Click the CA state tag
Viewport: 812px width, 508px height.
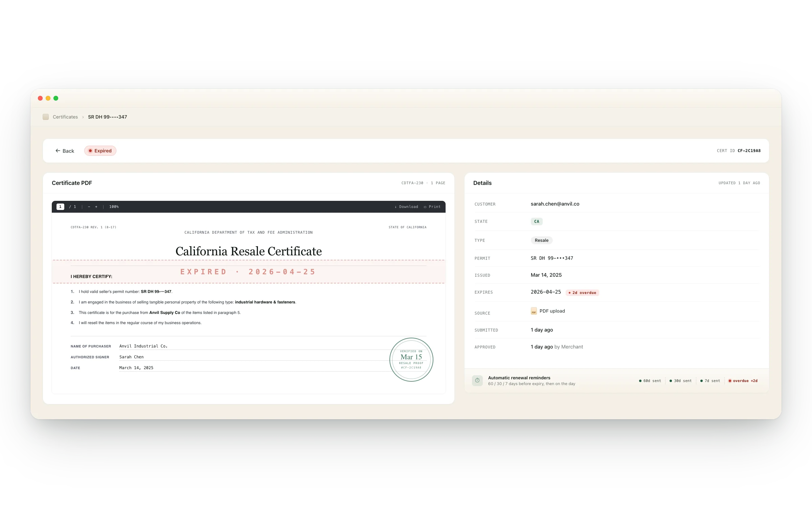(x=537, y=221)
